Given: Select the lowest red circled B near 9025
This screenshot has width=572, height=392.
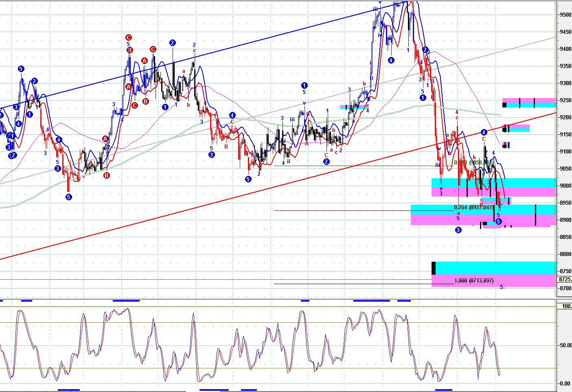Looking at the screenshot, I should point(106,175).
